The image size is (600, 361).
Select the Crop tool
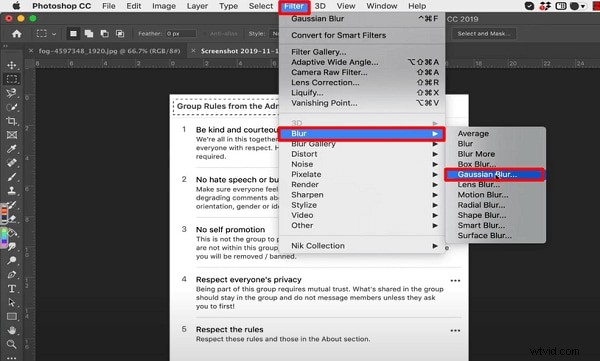click(x=11, y=121)
